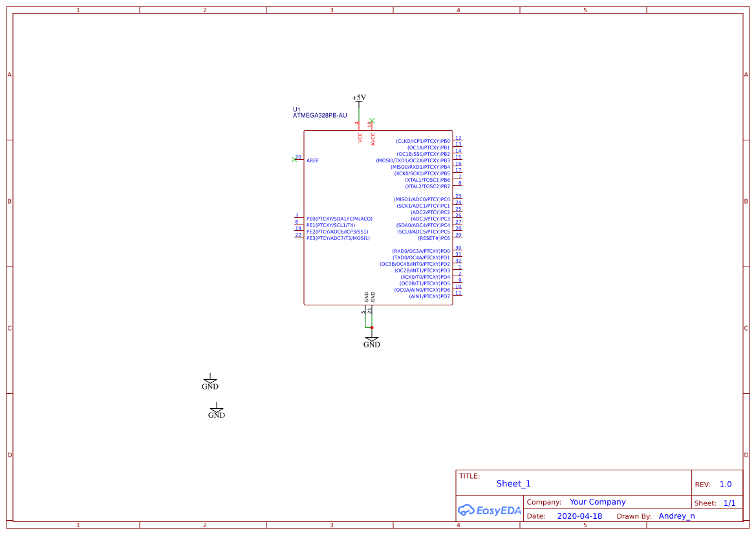Viewport: 756px width, 535px height.
Task: Select the PE0(PTCXY/SDA1/ICP4/ACO) pin label
Action: click(340, 219)
